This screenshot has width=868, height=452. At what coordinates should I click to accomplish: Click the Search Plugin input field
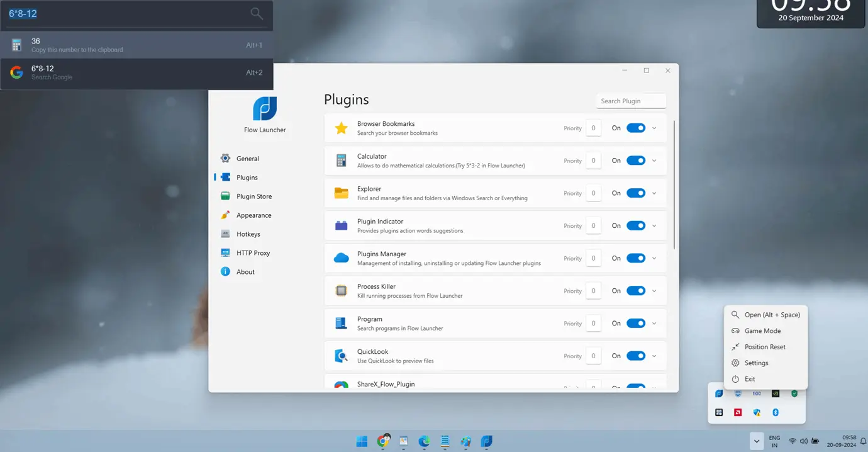[x=630, y=101]
